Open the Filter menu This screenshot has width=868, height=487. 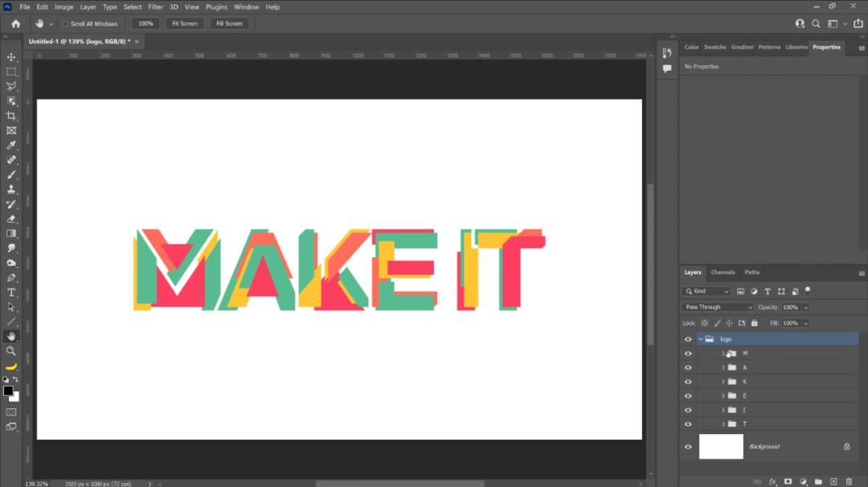click(156, 7)
